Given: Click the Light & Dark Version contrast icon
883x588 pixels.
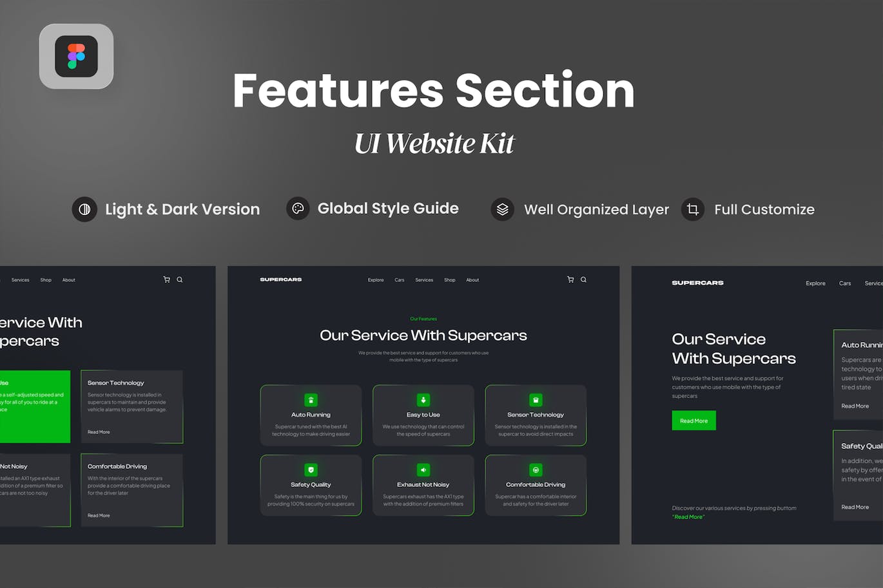Looking at the screenshot, I should pos(84,209).
